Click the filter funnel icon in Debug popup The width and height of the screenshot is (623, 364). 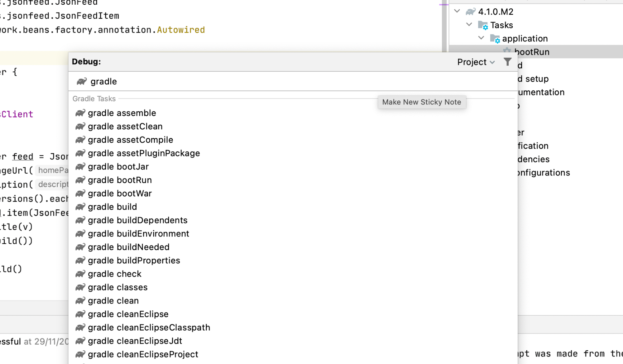click(x=507, y=62)
